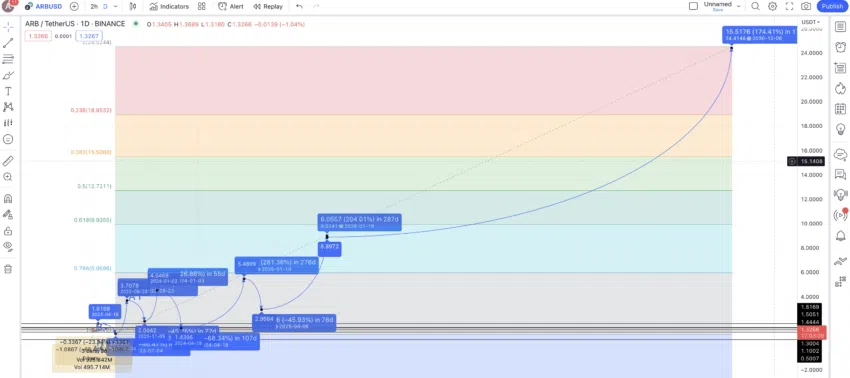Open chart settings gear icon
The width and height of the screenshot is (850, 378).
click(x=772, y=7)
